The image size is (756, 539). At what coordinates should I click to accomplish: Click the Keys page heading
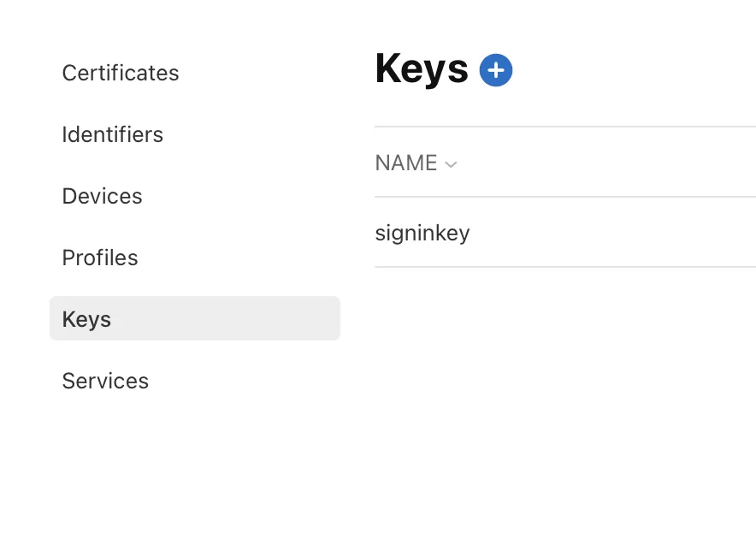(x=422, y=70)
